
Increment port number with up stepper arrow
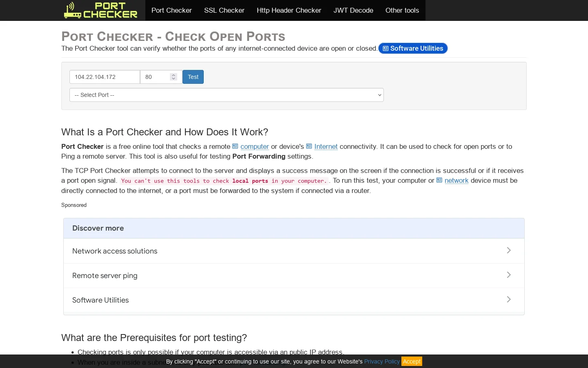pos(174,75)
